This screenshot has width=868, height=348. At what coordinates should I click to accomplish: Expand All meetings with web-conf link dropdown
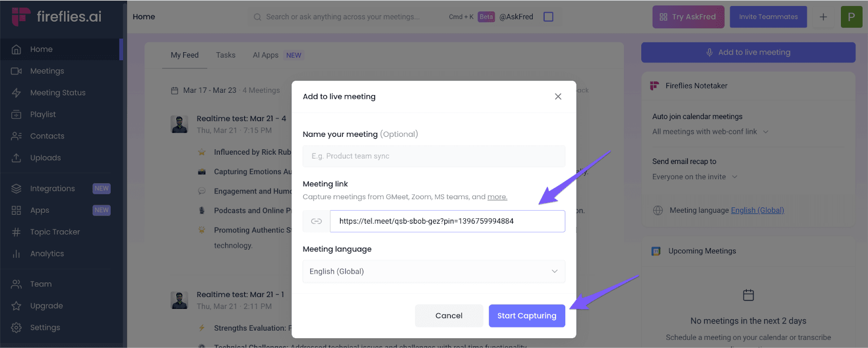[x=711, y=132]
